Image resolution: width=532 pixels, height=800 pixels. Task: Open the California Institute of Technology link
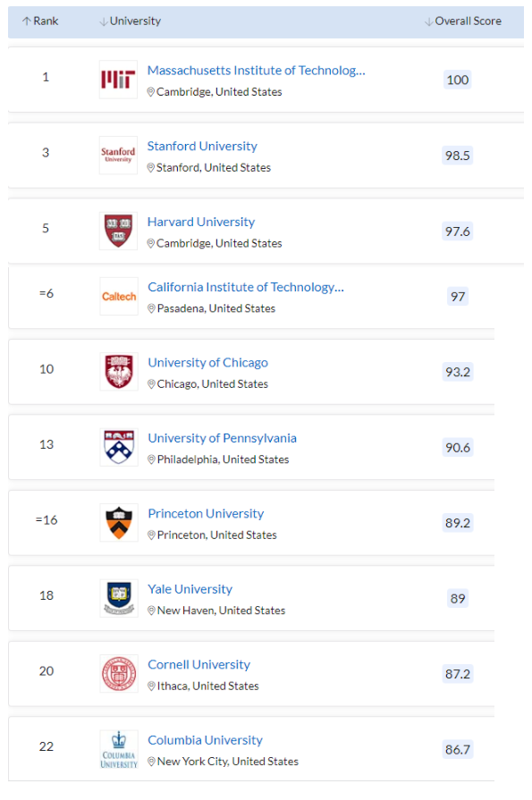[x=246, y=287]
